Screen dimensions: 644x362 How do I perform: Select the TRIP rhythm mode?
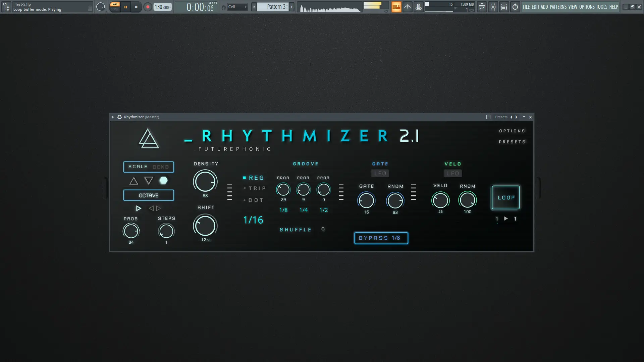tap(257, 188)
